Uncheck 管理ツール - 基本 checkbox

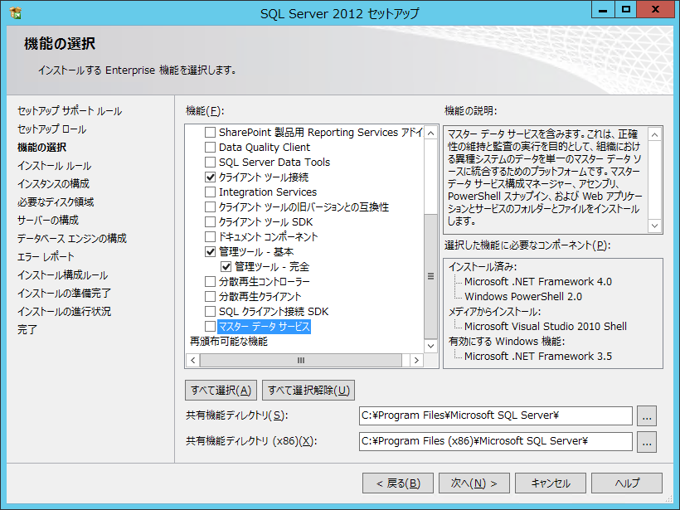click(x=210, y=252)
